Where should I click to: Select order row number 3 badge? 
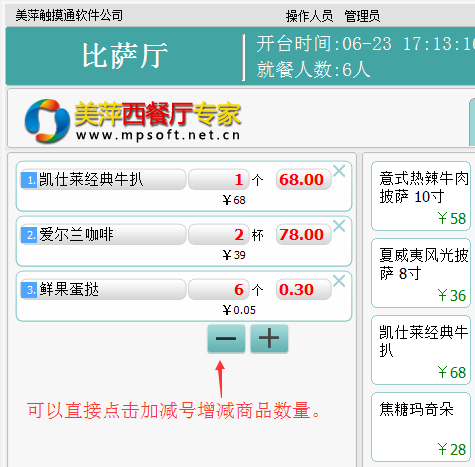point(29,290)
